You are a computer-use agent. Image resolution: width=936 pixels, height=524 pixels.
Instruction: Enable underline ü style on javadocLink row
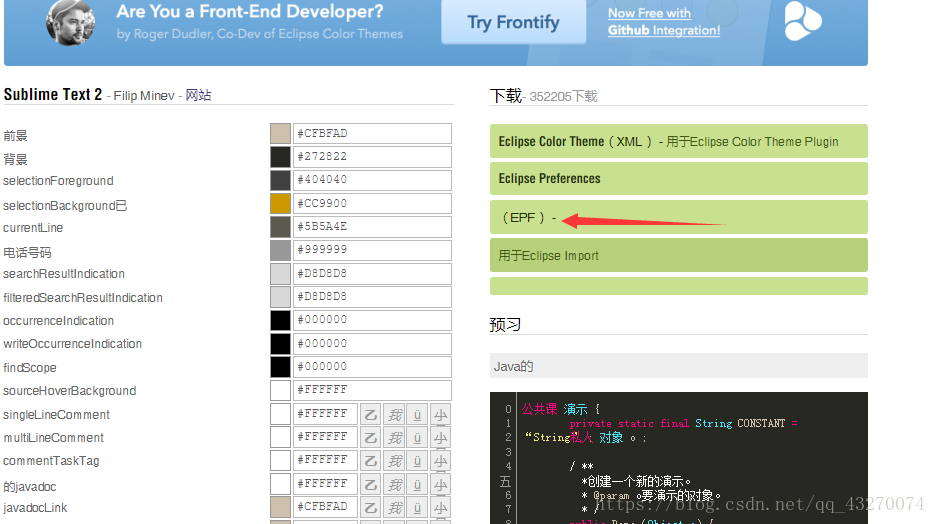point(417,507)
